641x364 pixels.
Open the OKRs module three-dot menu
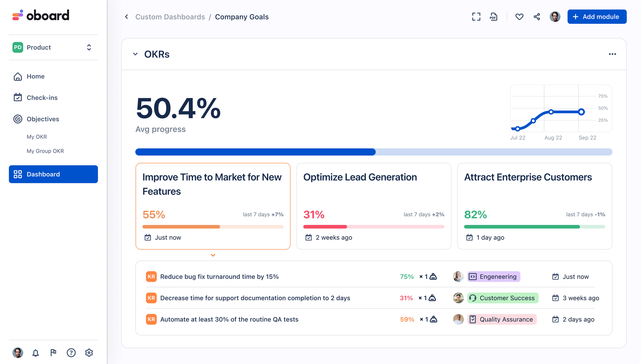(x=612, y=54)
